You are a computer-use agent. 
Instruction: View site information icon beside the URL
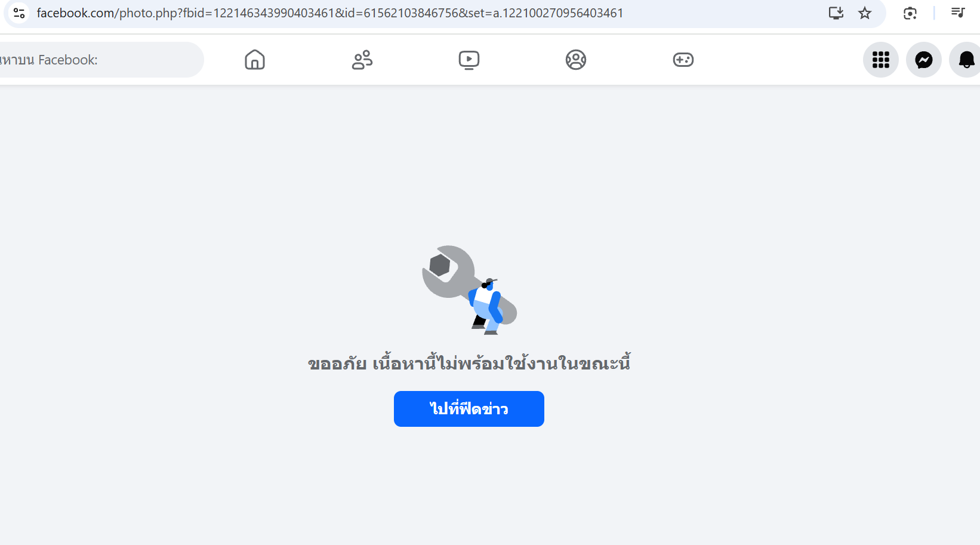tap(19, 13)
